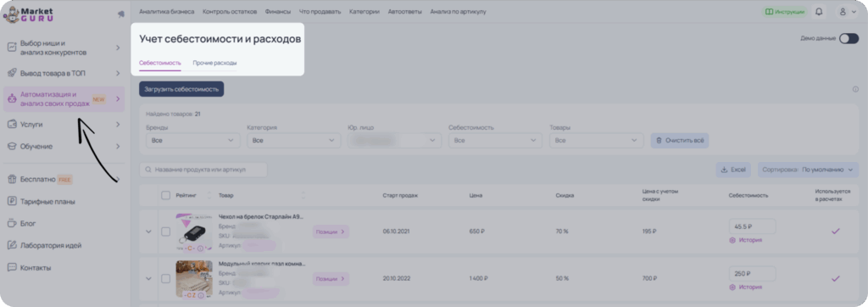The width and height of the screenshot is (868, 307).
Task: Open Бренды dropdown filter
Action: [x=193, y=141]
